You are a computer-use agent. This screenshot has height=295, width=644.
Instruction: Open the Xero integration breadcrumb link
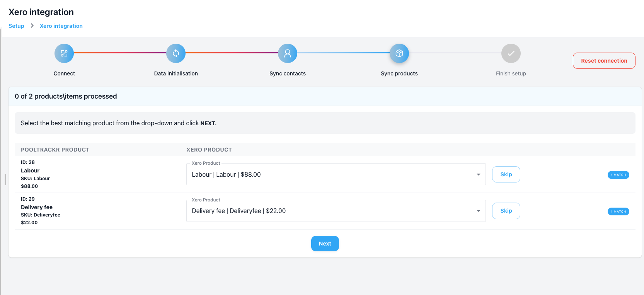pos(61,26)
